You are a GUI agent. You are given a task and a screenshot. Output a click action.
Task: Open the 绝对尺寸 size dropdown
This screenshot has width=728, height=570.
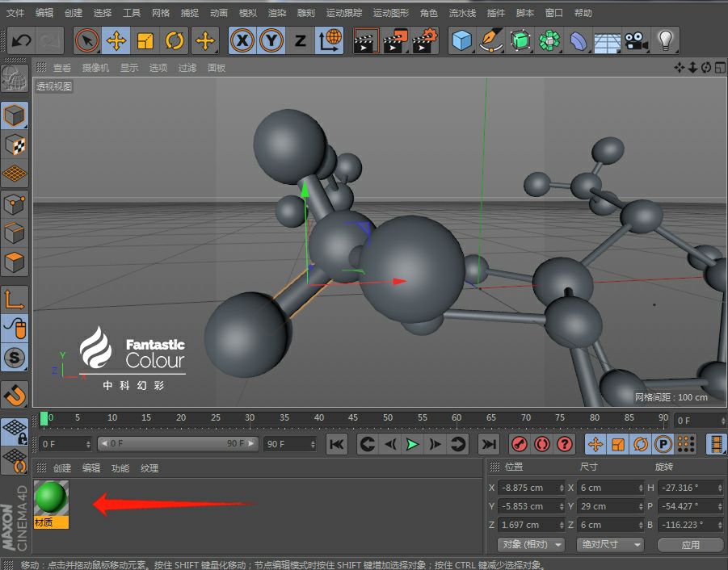pyautogui.click(x=609, y=545)
